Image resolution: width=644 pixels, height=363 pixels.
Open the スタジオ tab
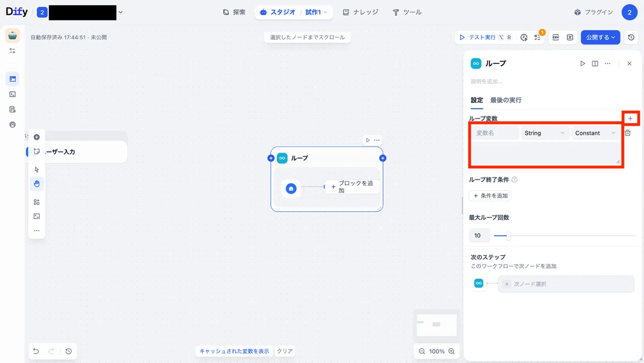coord(277,12)
